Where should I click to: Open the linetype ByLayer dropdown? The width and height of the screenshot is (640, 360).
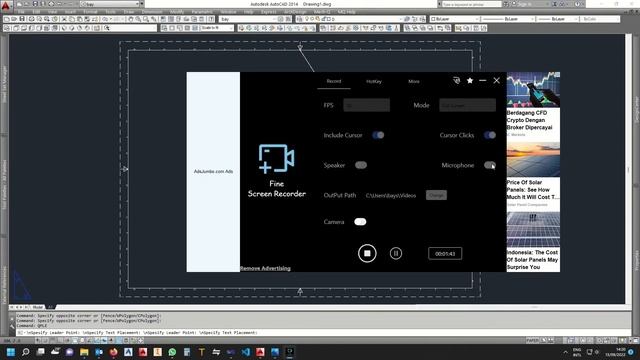pos(508,19)
